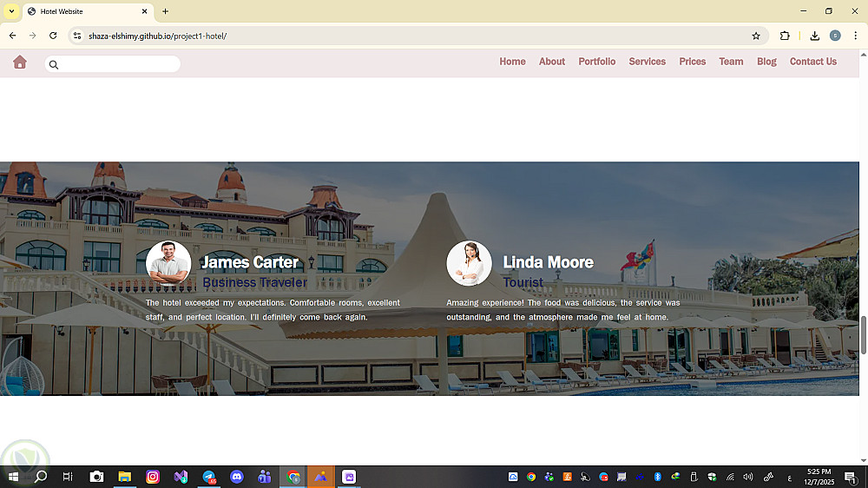Screen dimensions: 868x488
Task: Open Discord from the taskbar
Action: tap(237, 477)
